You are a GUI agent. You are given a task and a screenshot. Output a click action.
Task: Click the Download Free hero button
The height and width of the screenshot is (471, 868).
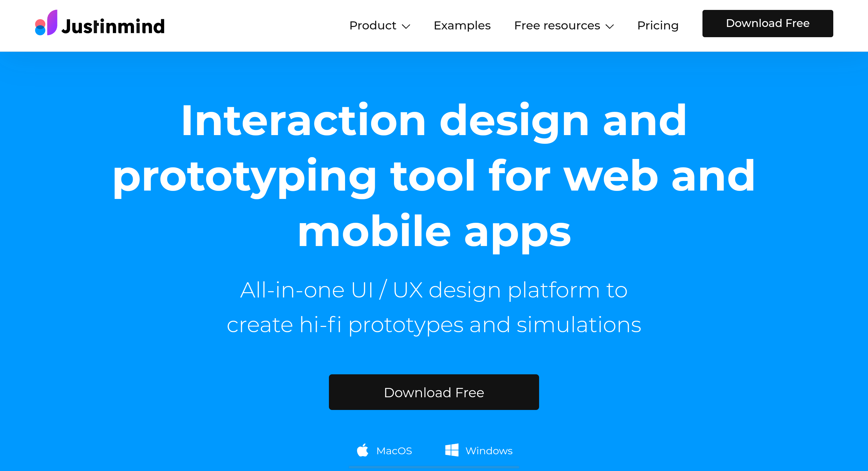click(x=434, y=392)
